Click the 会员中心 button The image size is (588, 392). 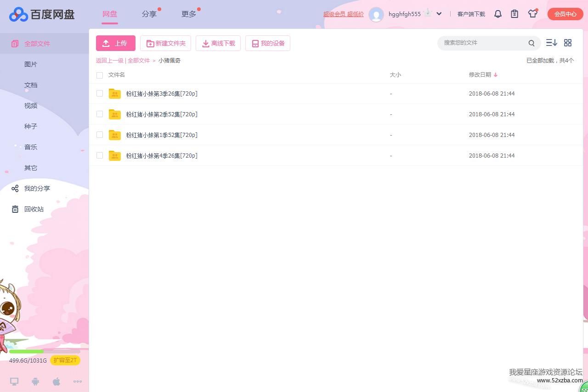[x=565, y=14]
